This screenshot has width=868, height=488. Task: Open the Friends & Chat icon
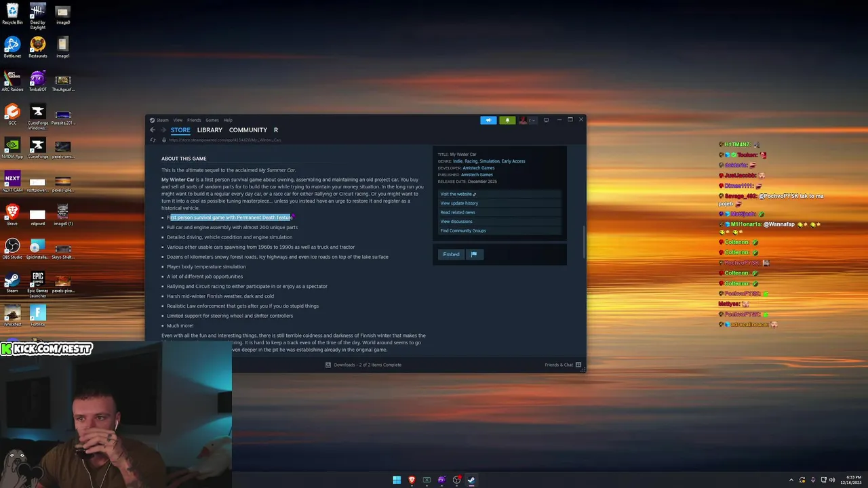coord(578,365)
